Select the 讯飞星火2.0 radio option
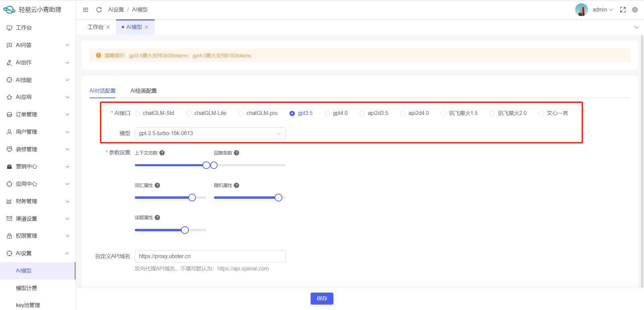Screen dimensions: 644x310 (508, 113)
